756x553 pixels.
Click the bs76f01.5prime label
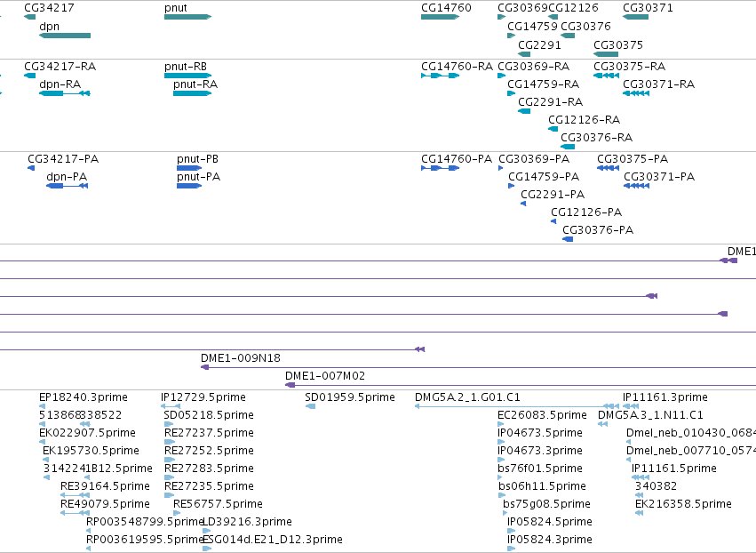pos(540,469)
